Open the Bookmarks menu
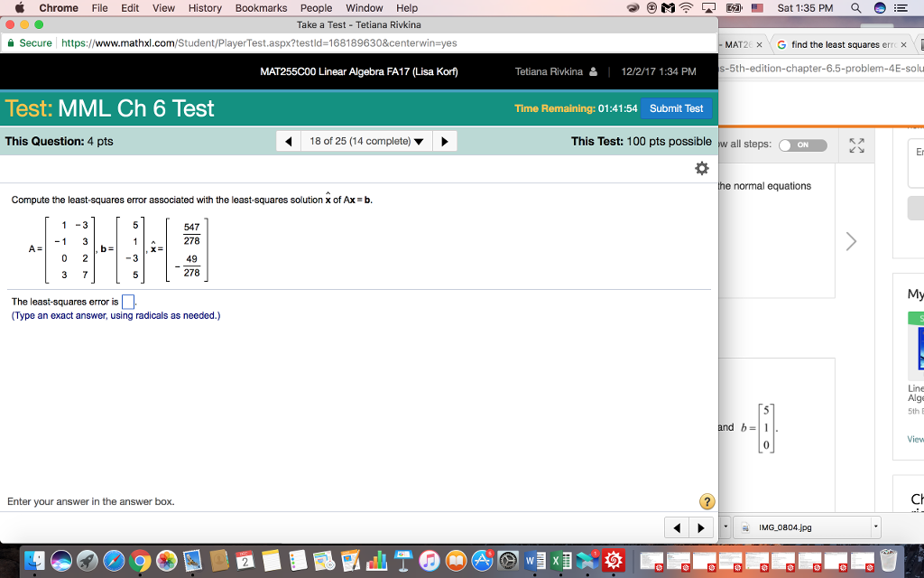924x578 pixels. [x=261, y=8]
